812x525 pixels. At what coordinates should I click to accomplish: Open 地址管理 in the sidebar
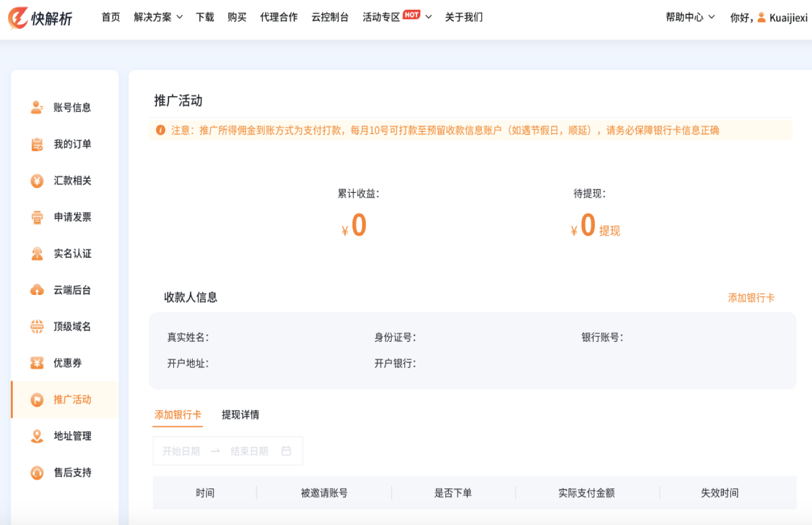click(72, 436)
